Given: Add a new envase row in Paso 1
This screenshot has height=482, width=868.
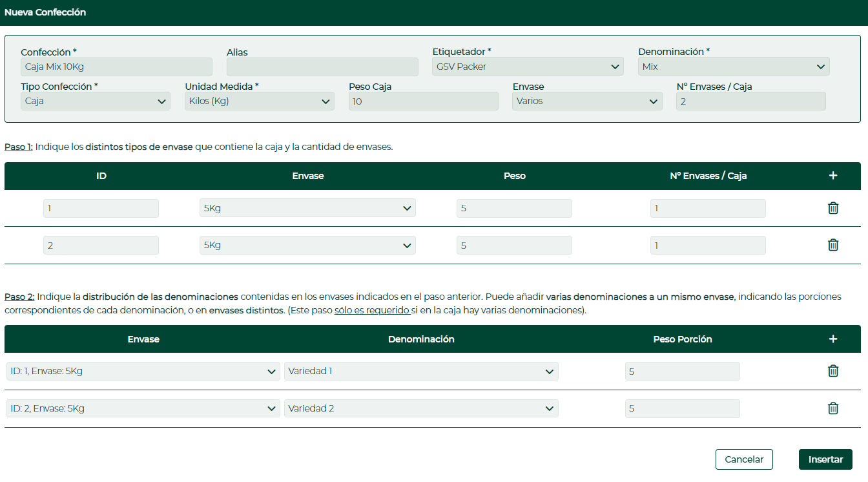Looking at the screenshot, I should pos(833,176).
